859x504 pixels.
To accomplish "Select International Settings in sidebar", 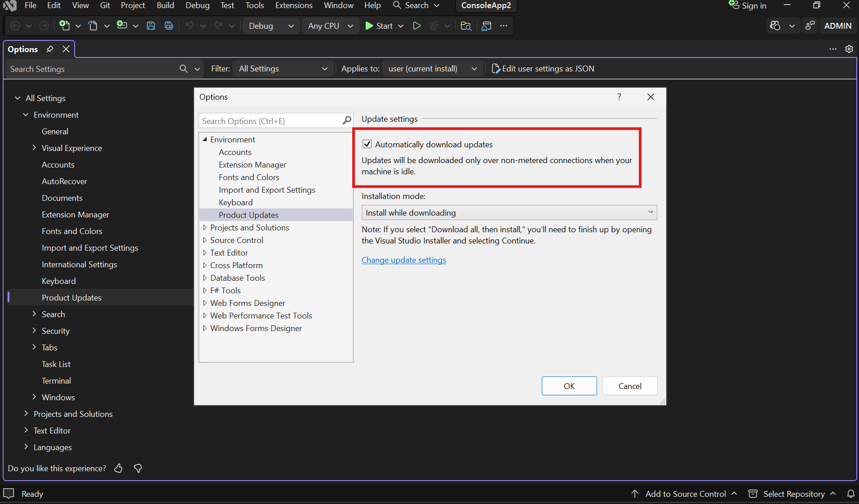I will click(80, 265).
